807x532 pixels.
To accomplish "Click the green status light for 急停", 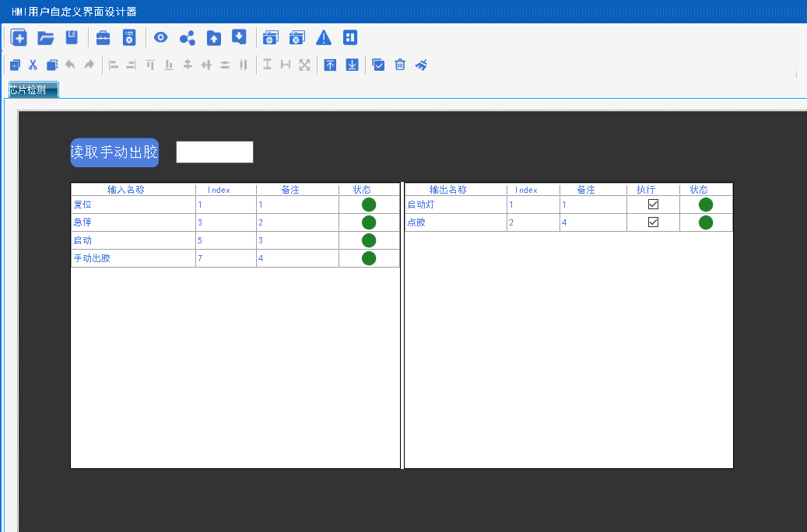I will click(x=369, y=222).
